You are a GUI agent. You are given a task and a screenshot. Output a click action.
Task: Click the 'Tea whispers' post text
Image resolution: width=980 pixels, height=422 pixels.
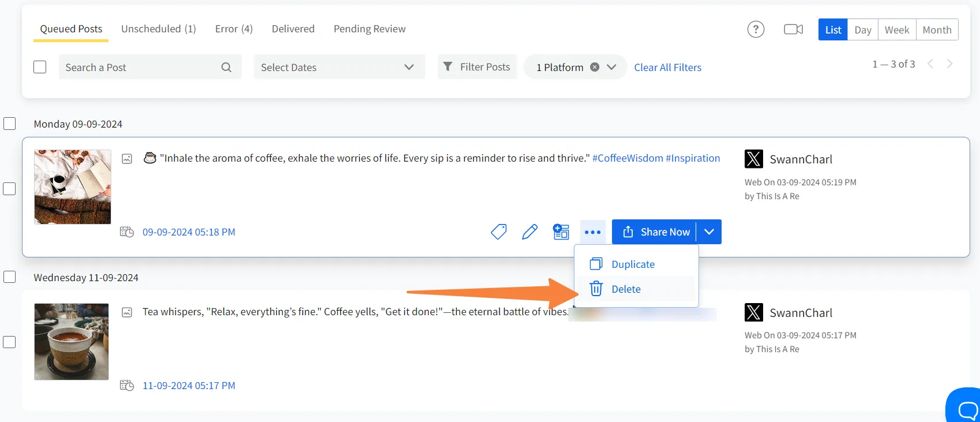pos(355,312)
